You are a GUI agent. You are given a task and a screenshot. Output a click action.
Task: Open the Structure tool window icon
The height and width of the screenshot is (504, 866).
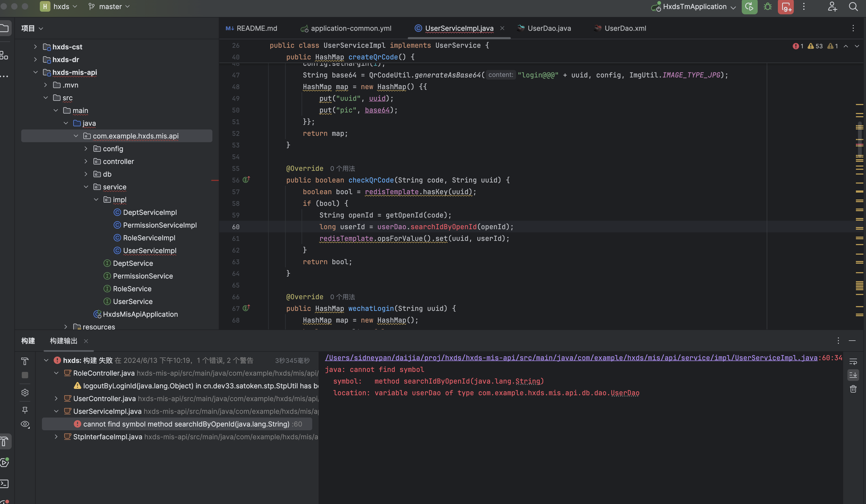point(4,55)
